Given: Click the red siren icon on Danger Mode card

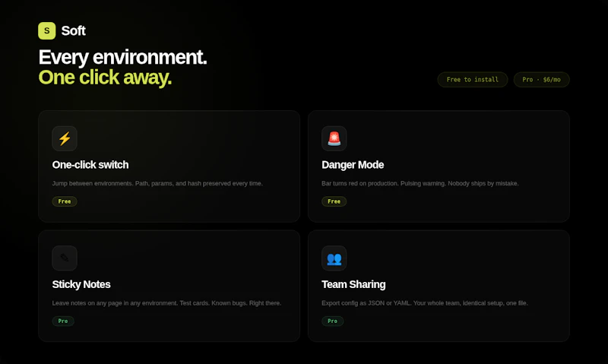Looking at the screenshot, I should click(x=334, y=138).
